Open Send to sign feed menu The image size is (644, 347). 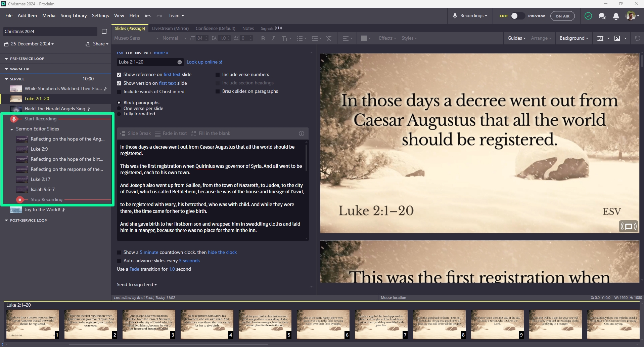point(137,285)
